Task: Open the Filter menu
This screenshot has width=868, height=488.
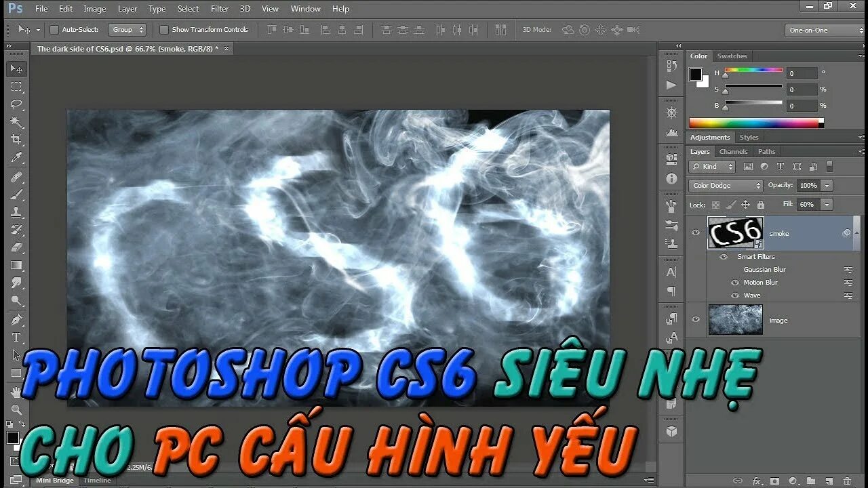Action: tap(220, 9)
